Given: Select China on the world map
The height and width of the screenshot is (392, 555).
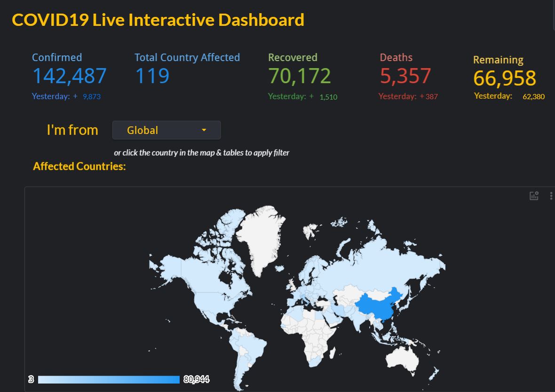Looking at the screenshot, I should click(x=376, y=305).
